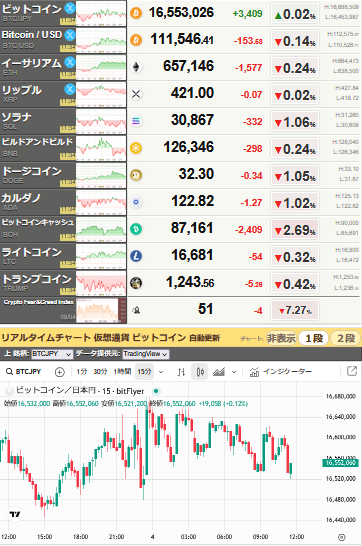Click the green Bitcoin Cash coin icon
The height and width of the screenshot is (546, 362).
pyautogui.click(x=136, y=229)
